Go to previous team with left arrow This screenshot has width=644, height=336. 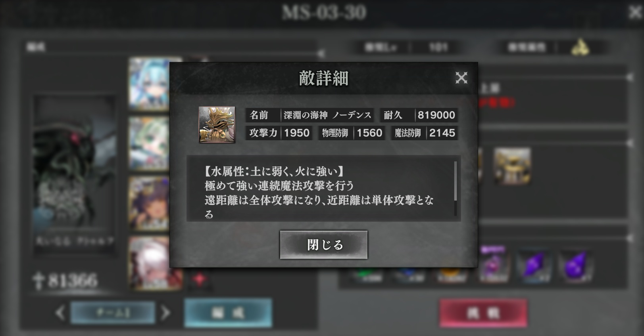[x=60, y=313]
